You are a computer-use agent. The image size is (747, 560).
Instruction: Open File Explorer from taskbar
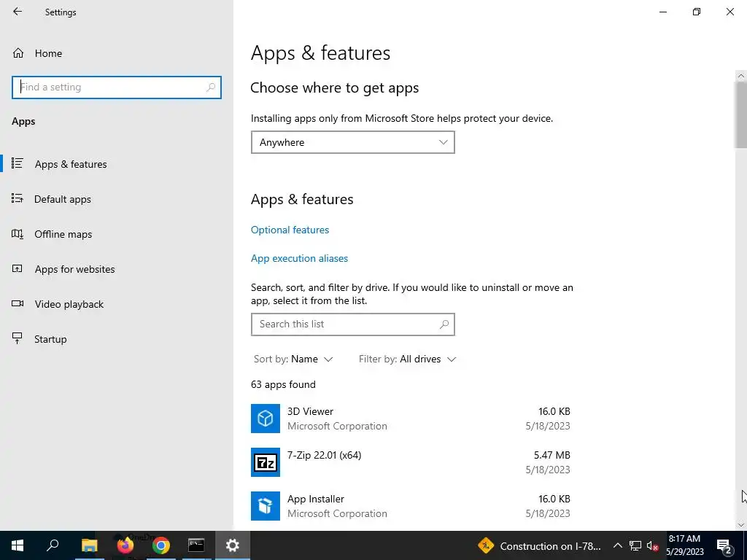pyautogui.click(x=89, y=545)
